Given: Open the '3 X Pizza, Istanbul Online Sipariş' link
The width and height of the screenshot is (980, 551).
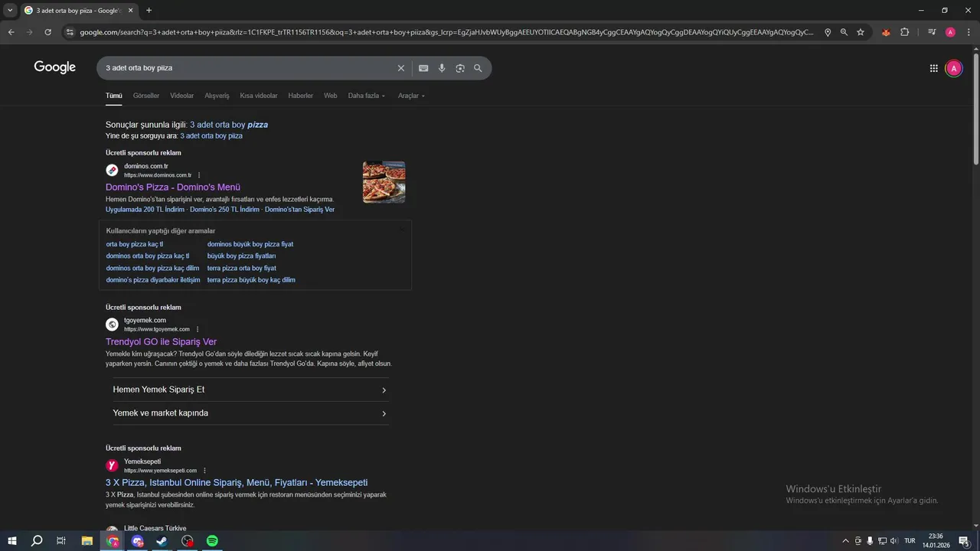Looking at the screenshot, I should pyautogui.click(x=237, y=482).
